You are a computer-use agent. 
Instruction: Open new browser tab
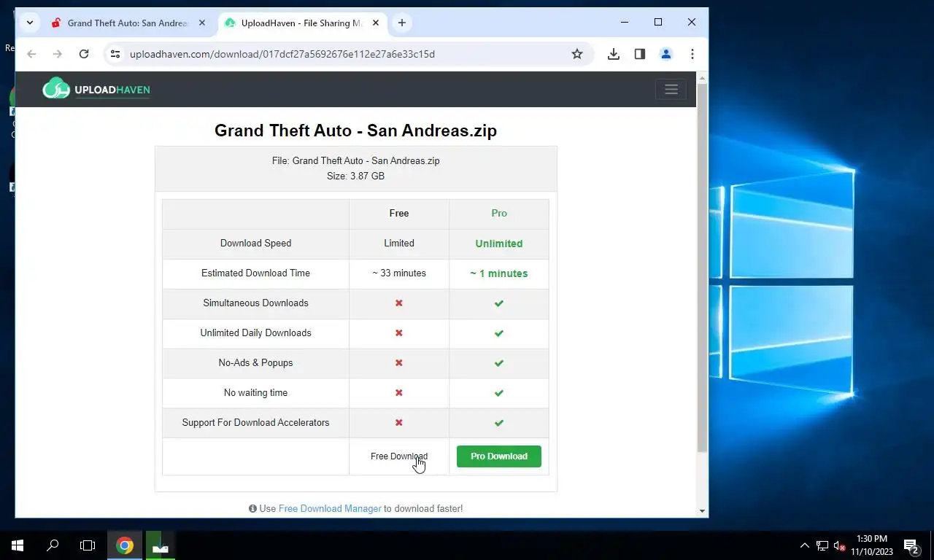point(402,23)
